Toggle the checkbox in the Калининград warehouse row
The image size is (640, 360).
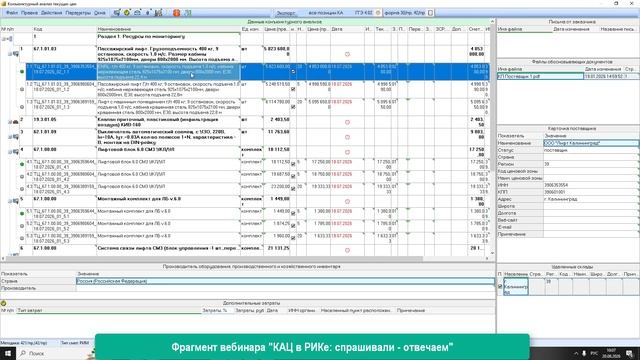point(500,287)
